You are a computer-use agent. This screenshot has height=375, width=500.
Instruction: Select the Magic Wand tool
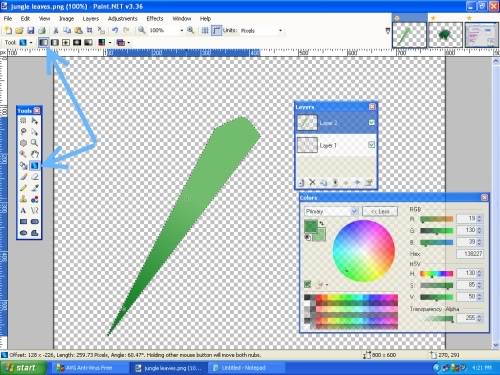click(23, 154)
